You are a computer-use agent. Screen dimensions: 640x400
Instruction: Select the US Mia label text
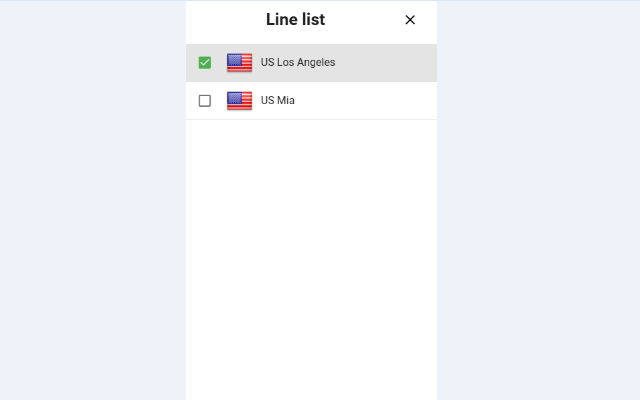[277, 101]
